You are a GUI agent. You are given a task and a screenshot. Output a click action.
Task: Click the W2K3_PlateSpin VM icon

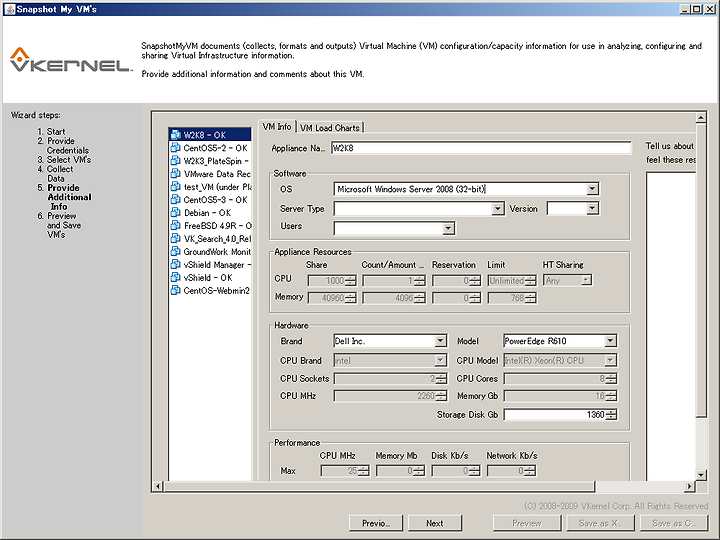[175, 161]
